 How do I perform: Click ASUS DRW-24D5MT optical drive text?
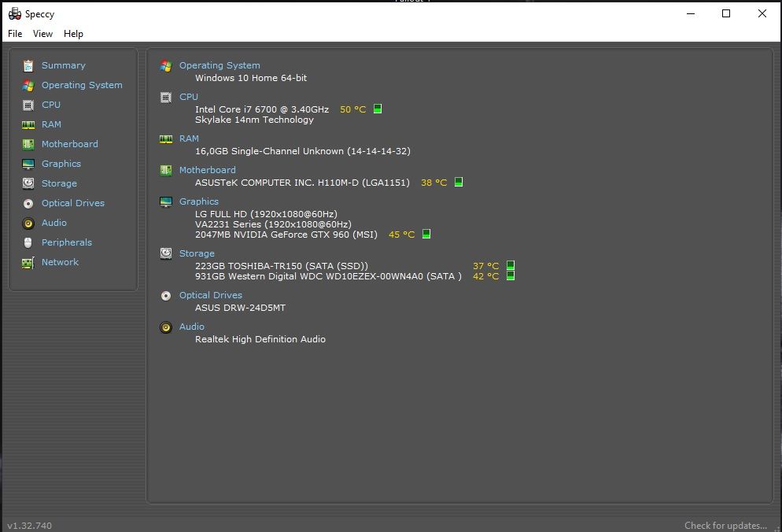tap(241, 308)
